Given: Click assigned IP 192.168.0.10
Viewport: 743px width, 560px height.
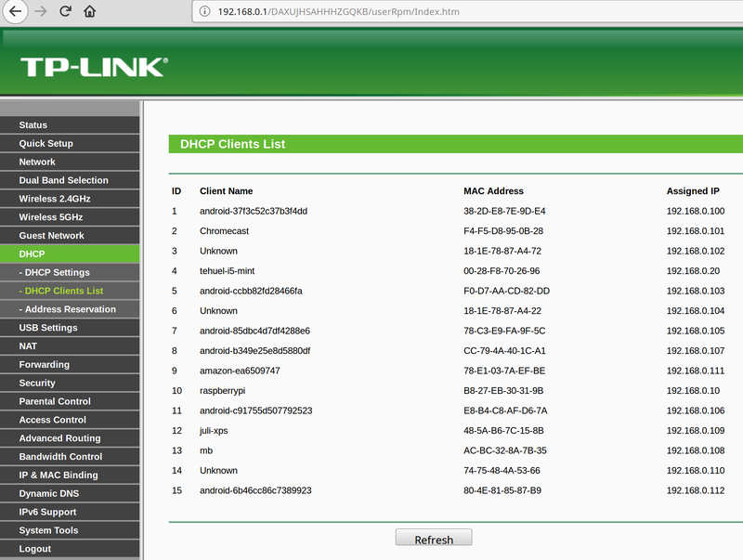Looking at the screenshot, I should 693,391.
